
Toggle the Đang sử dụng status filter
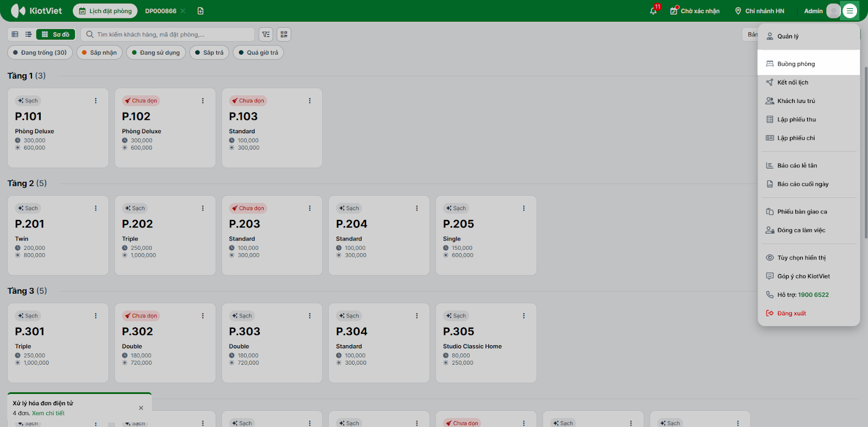point(156,53)
